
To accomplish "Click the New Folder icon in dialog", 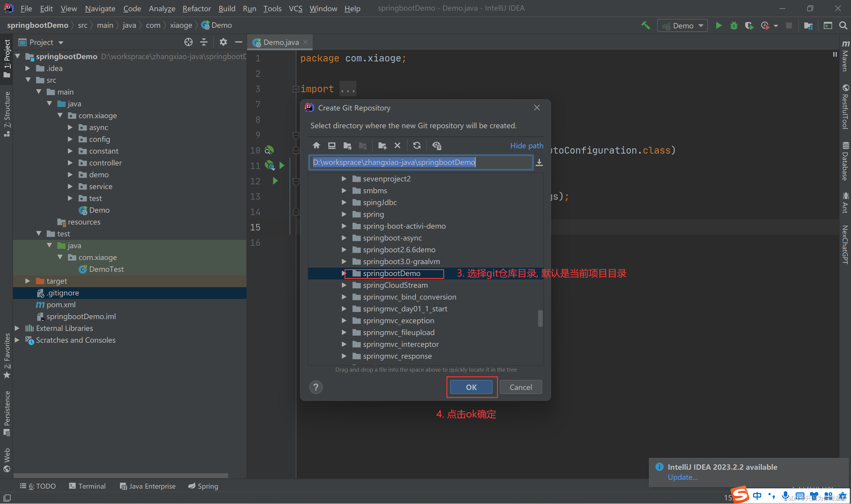I will [382, 146].
